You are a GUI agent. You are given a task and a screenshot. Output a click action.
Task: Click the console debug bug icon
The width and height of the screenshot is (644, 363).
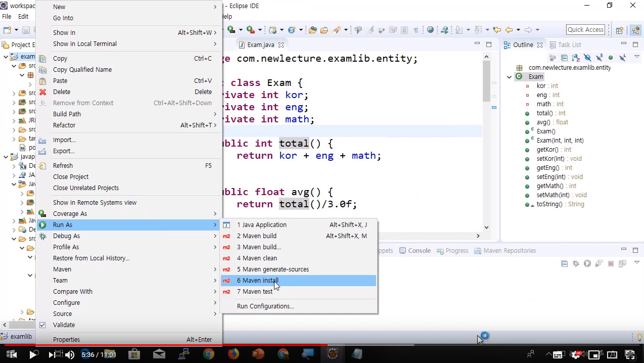(x=576, y=263)
